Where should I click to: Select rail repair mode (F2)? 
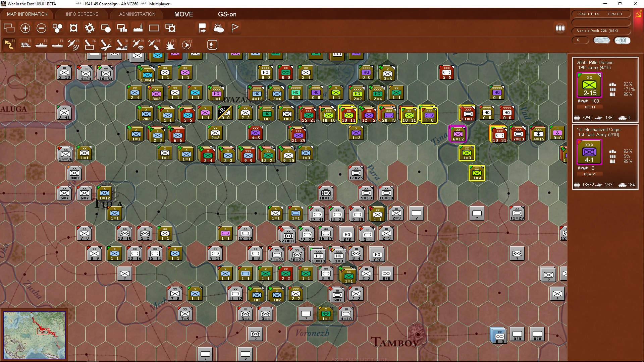tap(25, 45)
